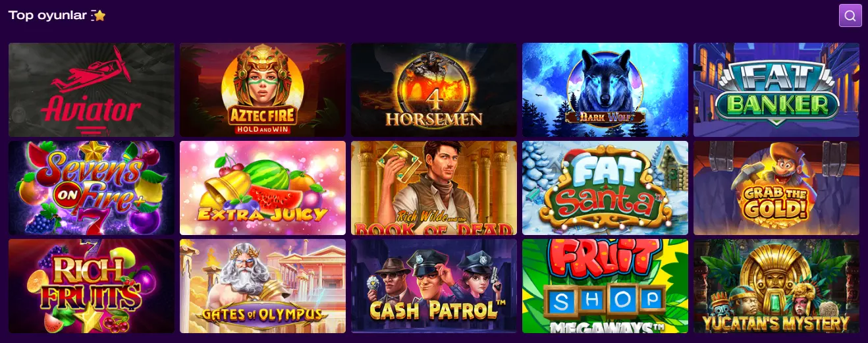This screenshot has height=343, width=868.
Task: Select Rich Wilde Book of Dead
Action: click(434, 188)
